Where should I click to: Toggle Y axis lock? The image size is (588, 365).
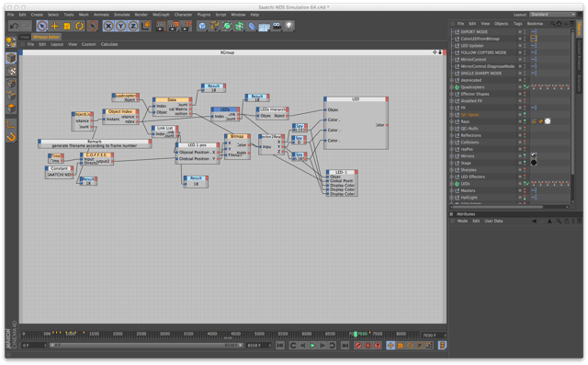(x=120, y=26)
